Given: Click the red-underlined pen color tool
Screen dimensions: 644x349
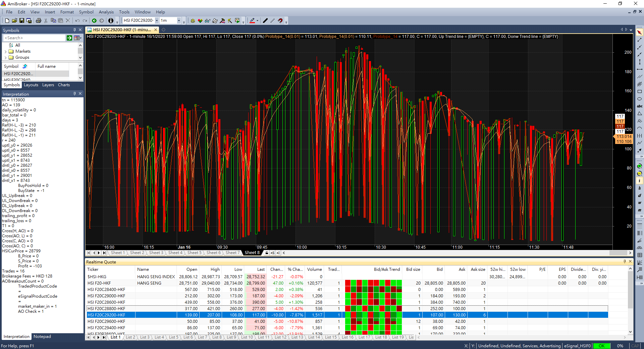Looking at the screenshot, I should (252, 21).
